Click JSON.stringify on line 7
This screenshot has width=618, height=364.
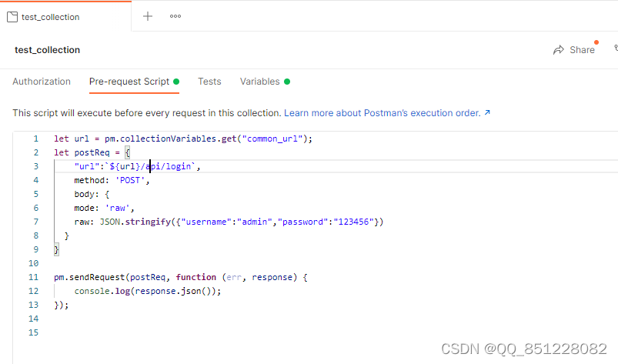click(x=135, y=222)
